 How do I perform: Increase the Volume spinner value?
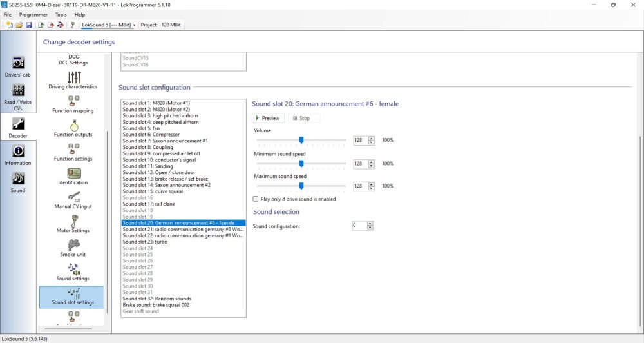click(370, 138)
